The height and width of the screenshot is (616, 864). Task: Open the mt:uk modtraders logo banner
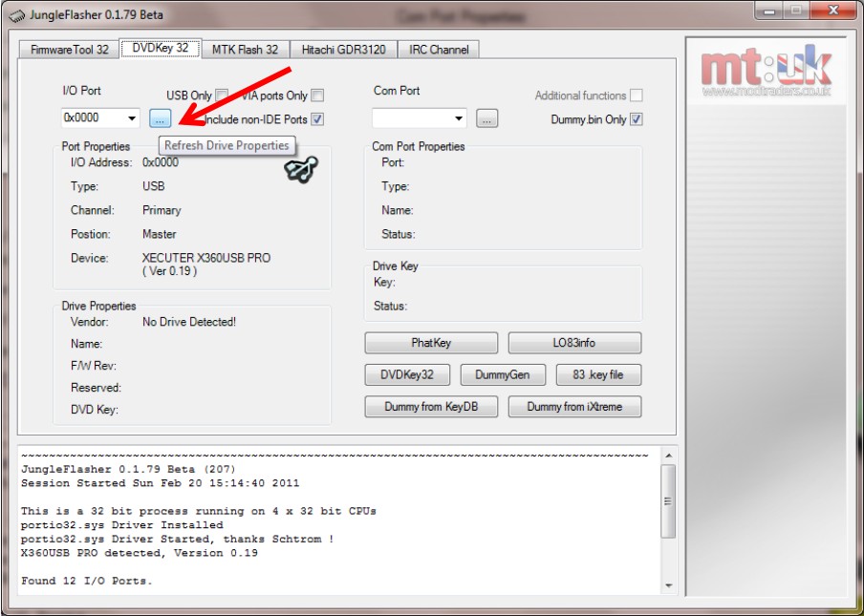[x=766, y=71]
